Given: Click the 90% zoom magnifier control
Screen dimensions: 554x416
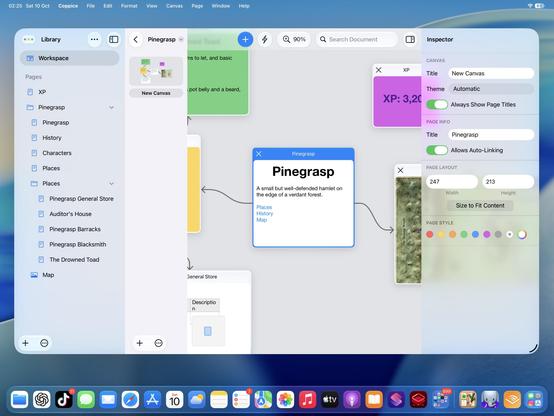Looking at the screenshot, I should point(294,39).
